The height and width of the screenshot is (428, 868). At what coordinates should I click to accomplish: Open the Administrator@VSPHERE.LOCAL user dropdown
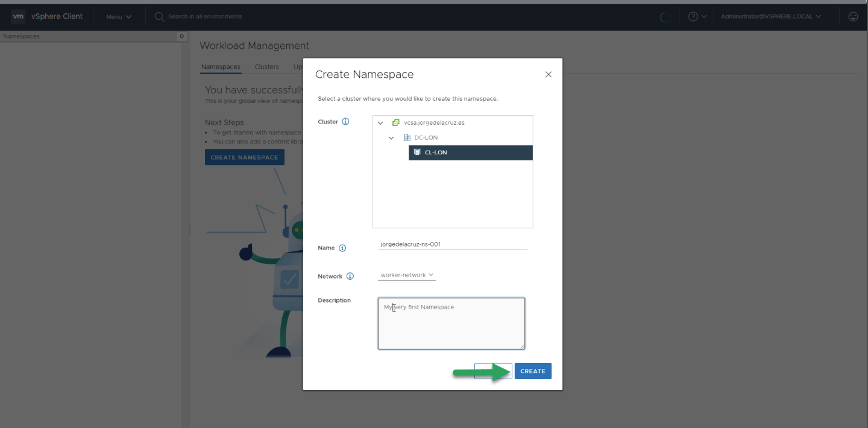point(771,17)
